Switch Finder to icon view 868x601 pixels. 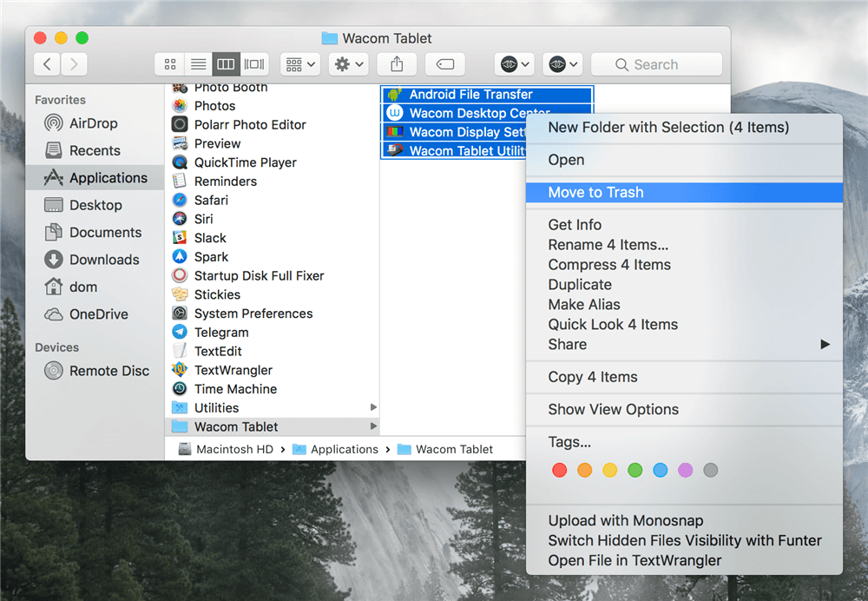pyautogui.click(x=170, y=64)
